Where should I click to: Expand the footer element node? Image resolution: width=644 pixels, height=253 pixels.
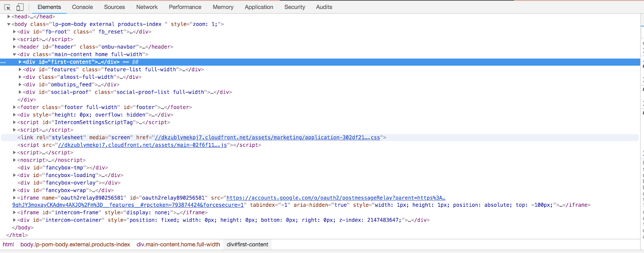[x=14, y=107]
